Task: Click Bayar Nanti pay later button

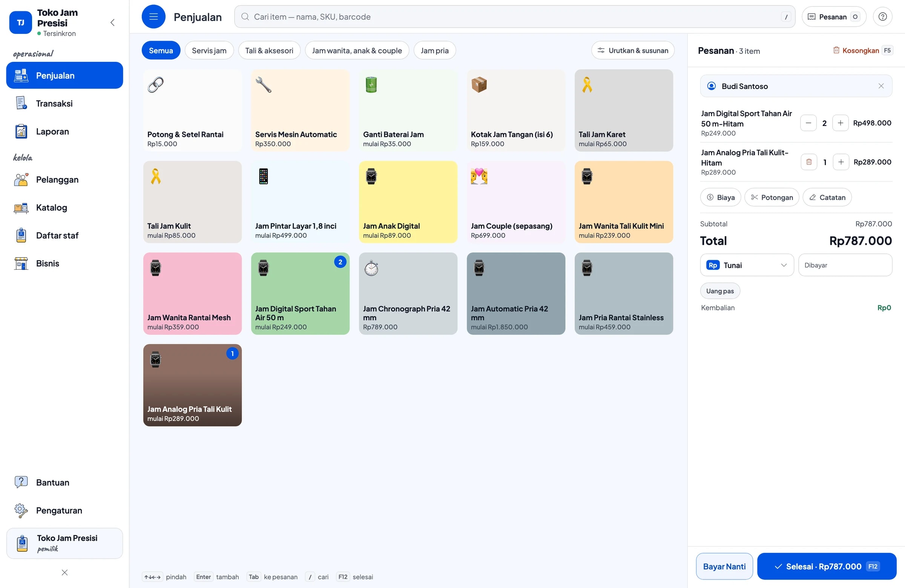Action: (x=724, y=567)
